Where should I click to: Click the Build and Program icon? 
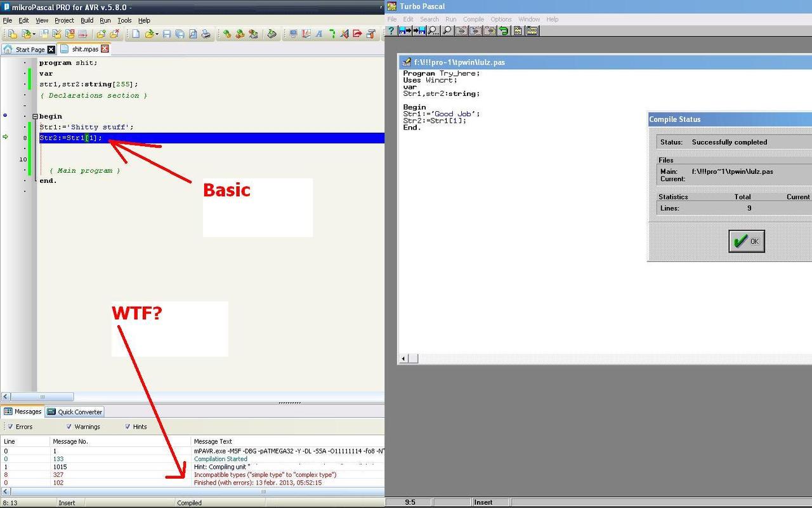[253, 34]
